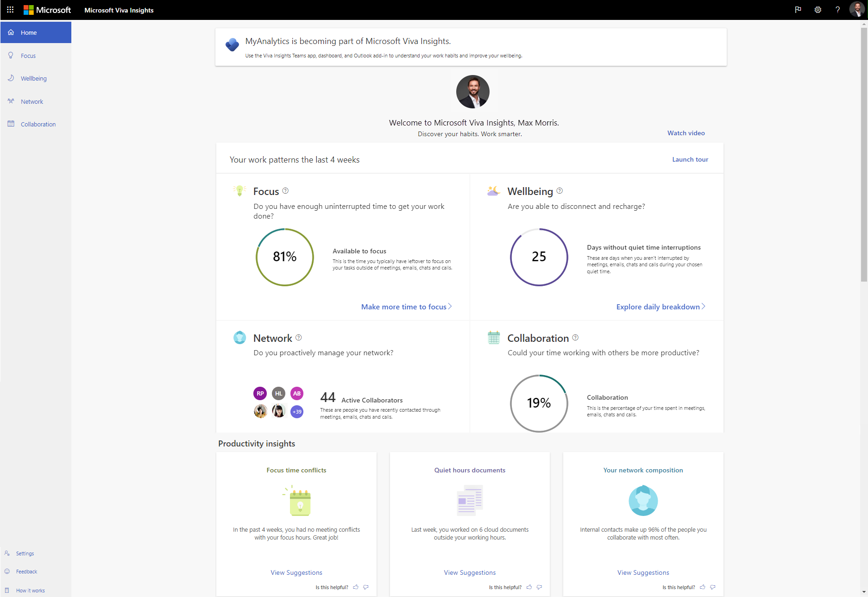Click Microsoft Viva Insights header title
This screenshot has width=868, height=597.
point(119,10)
